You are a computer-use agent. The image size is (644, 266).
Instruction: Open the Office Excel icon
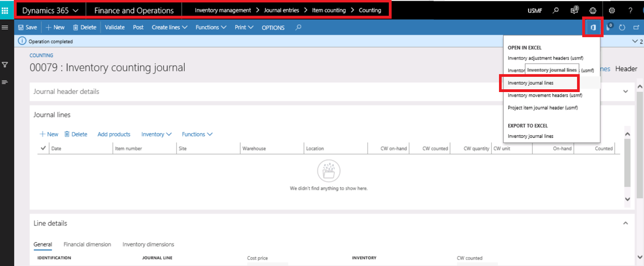(593, 27)
